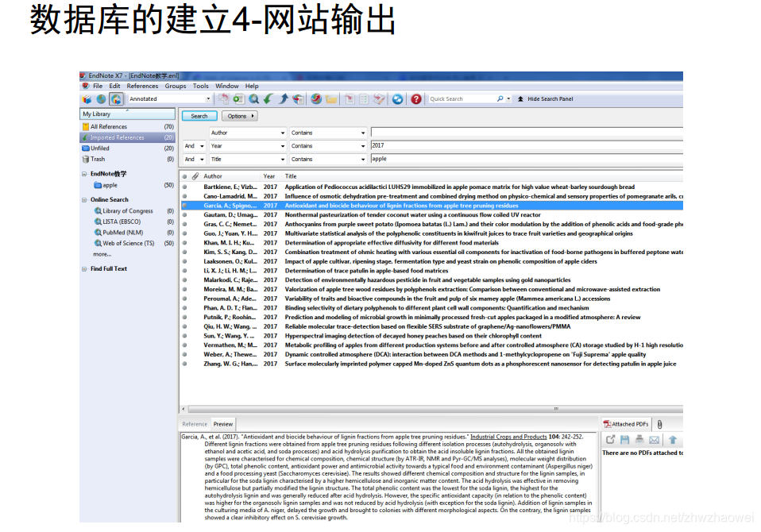The height and width of the screenshot is (532, 761).
Task: Collapse the Online Search group set
Action: pyautogui.click(x=84, y=200)
